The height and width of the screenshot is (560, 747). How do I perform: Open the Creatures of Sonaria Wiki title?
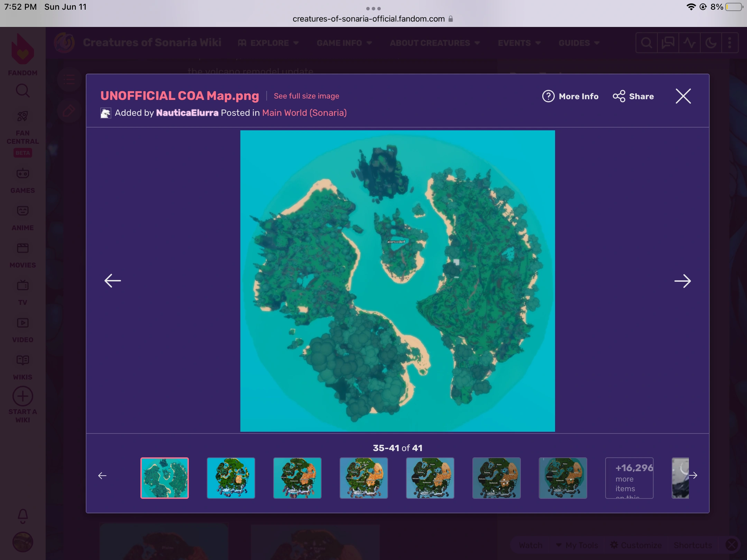(x=152, y=43)
